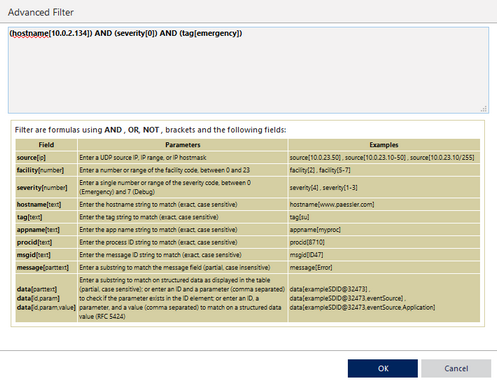Image resolution: width=497 pixels, height=384 pixels.
Task: Click OK to apply the filter
Action: tap(383, 368)
